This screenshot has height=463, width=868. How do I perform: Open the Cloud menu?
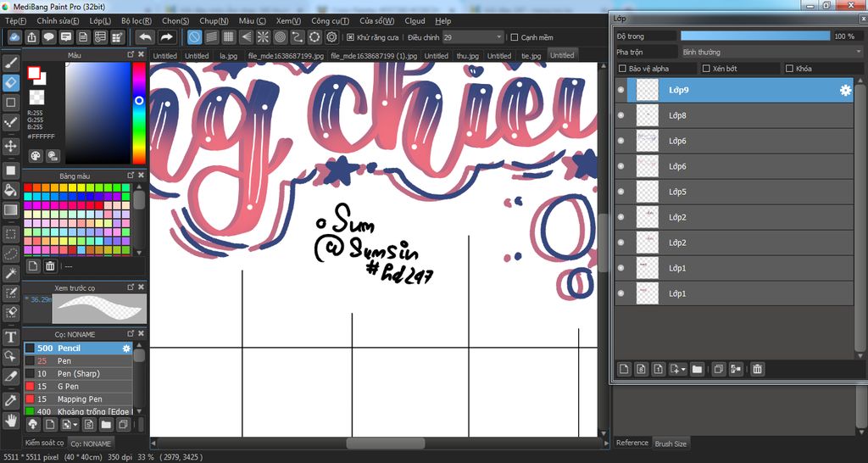(x=415, y=21)
